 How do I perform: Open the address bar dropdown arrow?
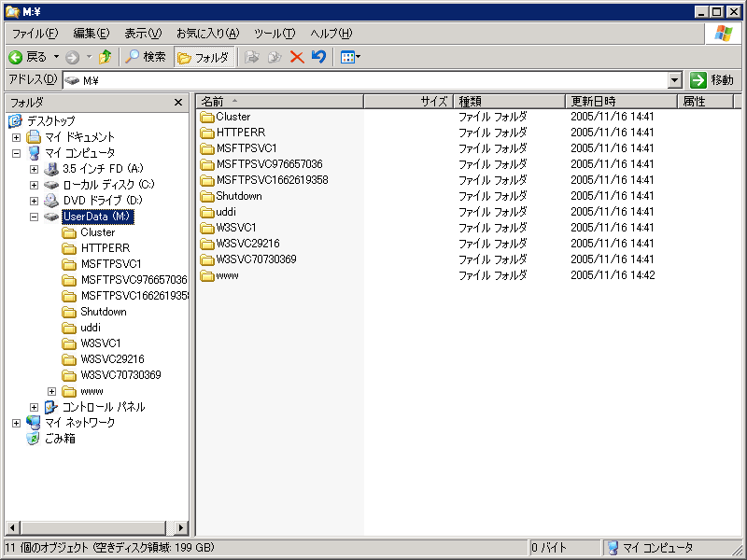pos(675,80)
